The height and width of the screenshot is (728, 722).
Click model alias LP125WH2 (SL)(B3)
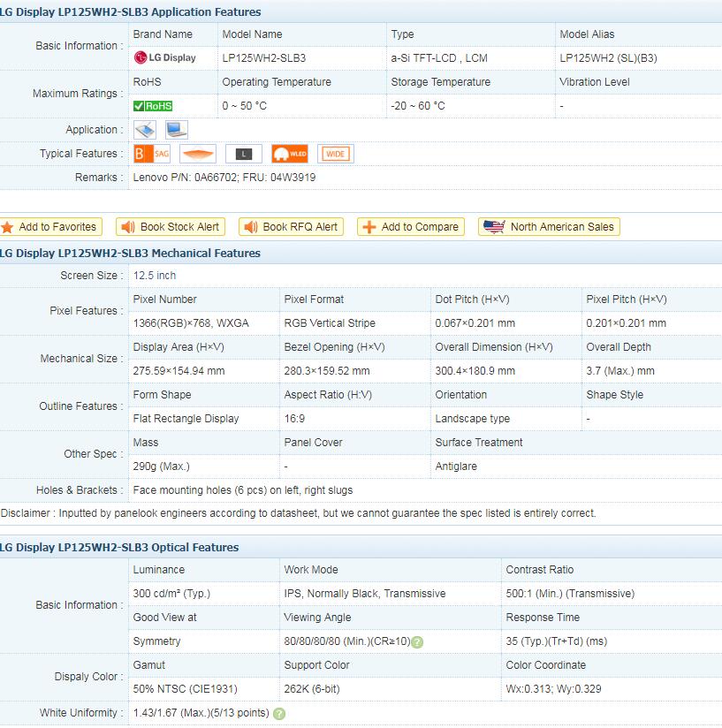click(x=608, y=58)
